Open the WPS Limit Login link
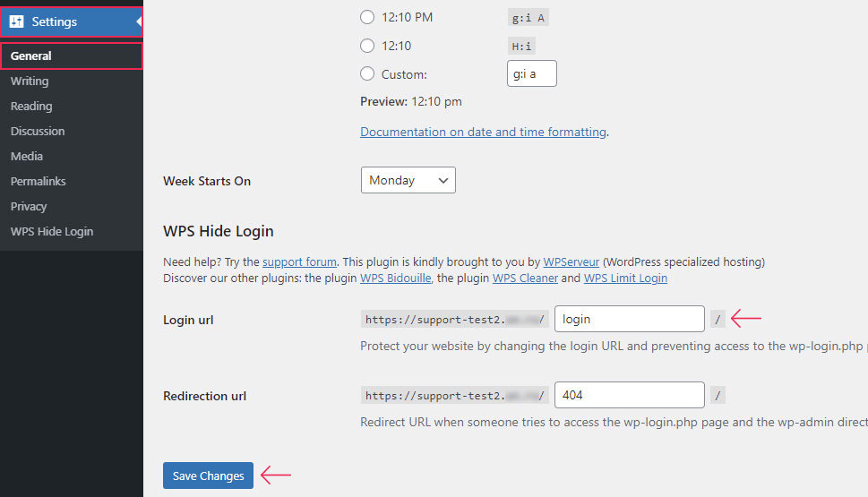The image size is (868, 497). pyautogui.click(x=625, y=278)
